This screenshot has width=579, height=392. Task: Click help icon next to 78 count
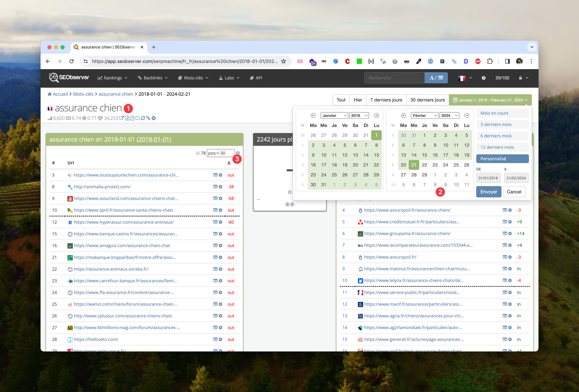(198, 153)
